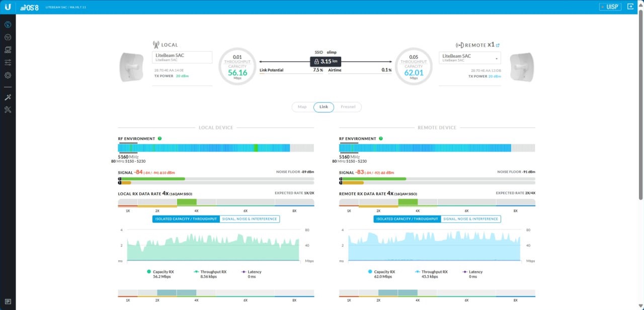Image resolution: width=644 pixels, height=310 pixels.
Task: Open the System gear sidebar icon
Action: (8, 75)
